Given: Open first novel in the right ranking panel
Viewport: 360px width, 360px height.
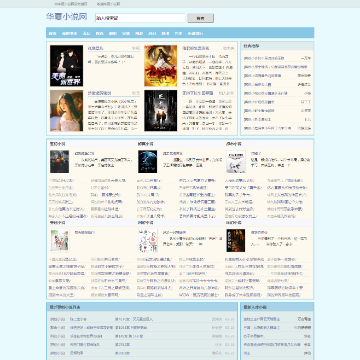Looking at the screenshot, I should tap(264, 58).
